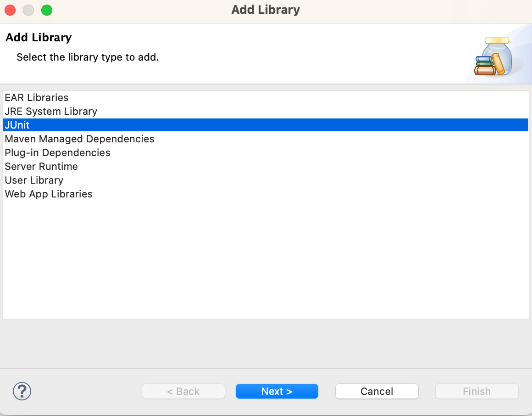The width and height of the screenshot is (532, 416).
Task: Click the disabled Finish button
Action: (x=477, y=391)
